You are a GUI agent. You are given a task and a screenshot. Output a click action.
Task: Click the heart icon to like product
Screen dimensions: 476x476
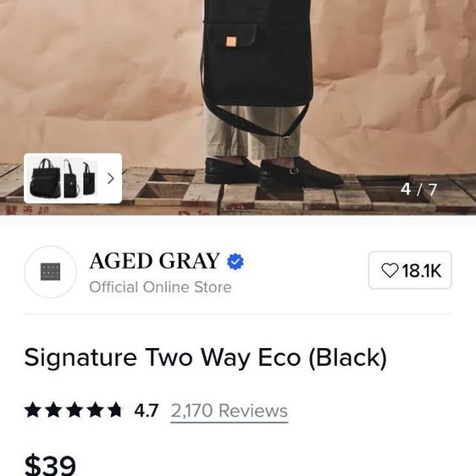pyautogui.click(x=390, y=270)
